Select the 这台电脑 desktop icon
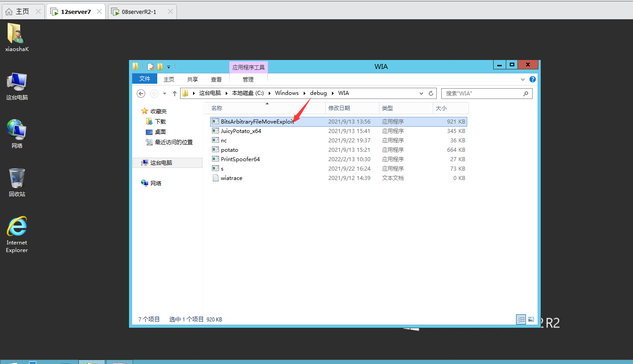 tap(17, 86)
